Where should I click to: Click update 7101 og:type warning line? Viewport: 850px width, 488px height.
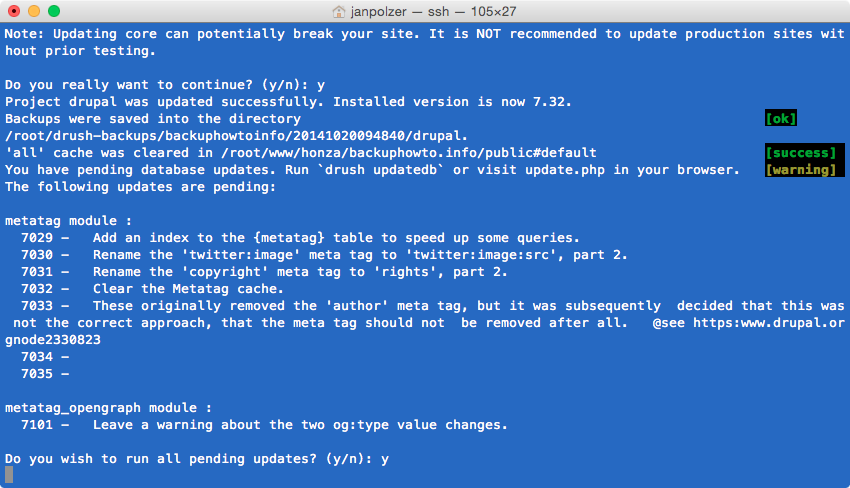coord(265,425)
